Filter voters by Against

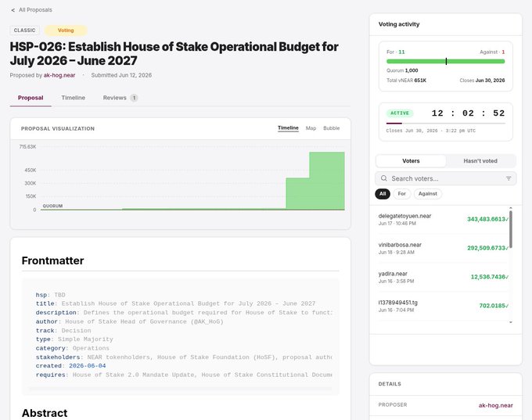pos(427,194)
